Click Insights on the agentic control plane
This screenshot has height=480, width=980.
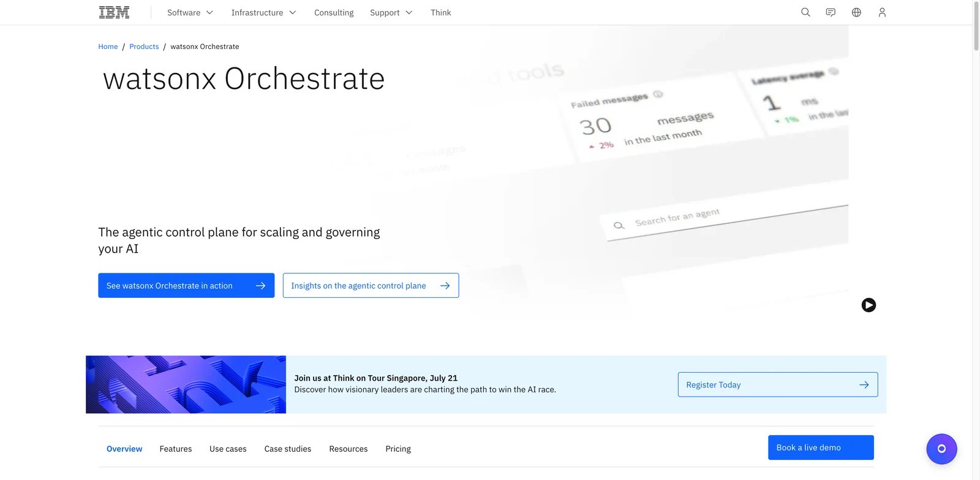371,286
